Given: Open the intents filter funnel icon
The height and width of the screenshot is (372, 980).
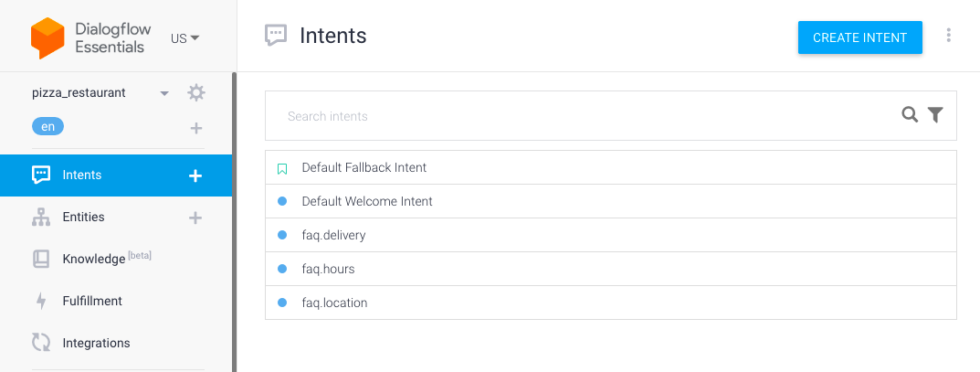Looking at the screenshot, I should 935,114.
